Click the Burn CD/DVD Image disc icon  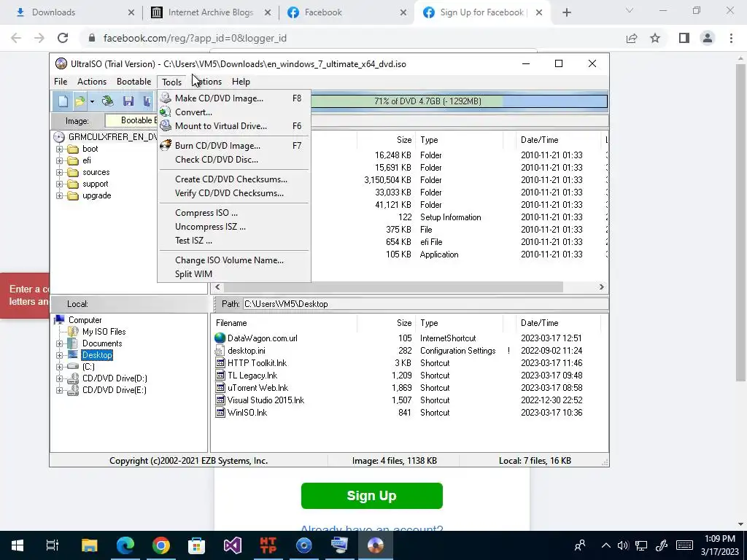click(166, 145)
